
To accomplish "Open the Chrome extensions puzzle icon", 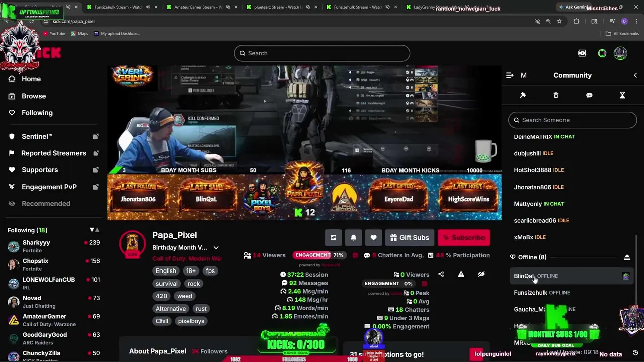I will [x=577, y=21].
